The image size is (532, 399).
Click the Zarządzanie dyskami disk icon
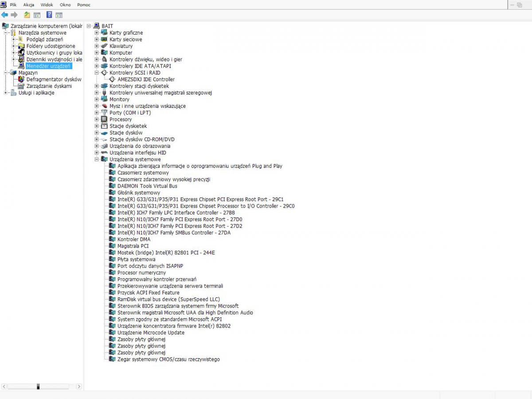[21, 86]
